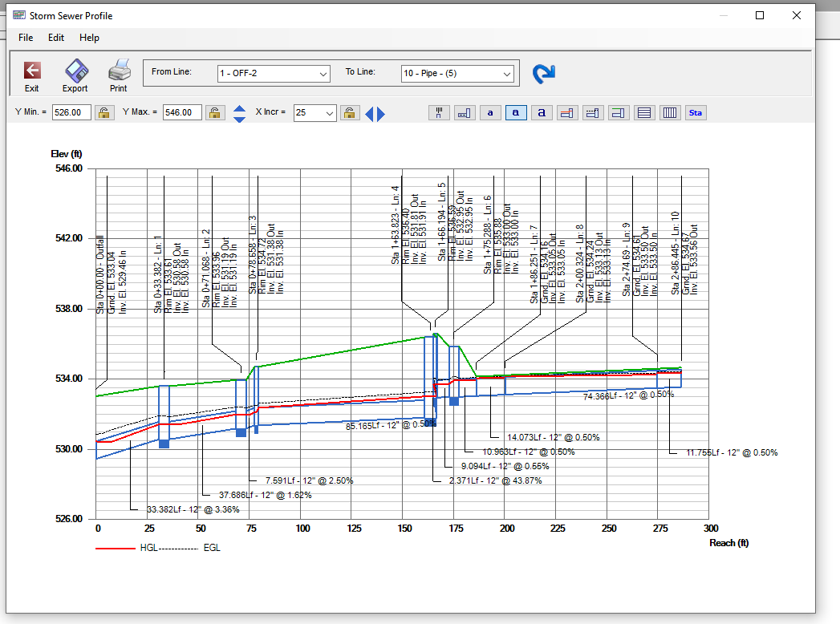Shift profile right with blue arrow
This screenshot has width=840, height=624.
point(381,114)
